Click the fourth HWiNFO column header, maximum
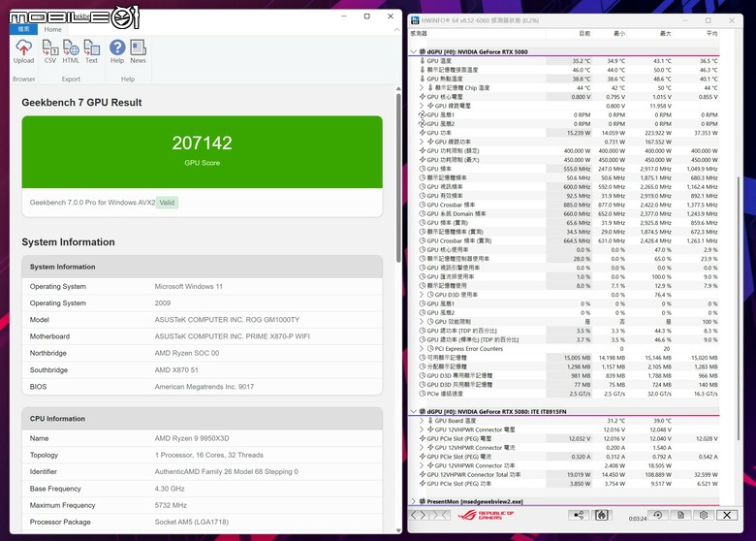Image resolution: width=756 pixels, height=541 pixels. coord(650,33)
